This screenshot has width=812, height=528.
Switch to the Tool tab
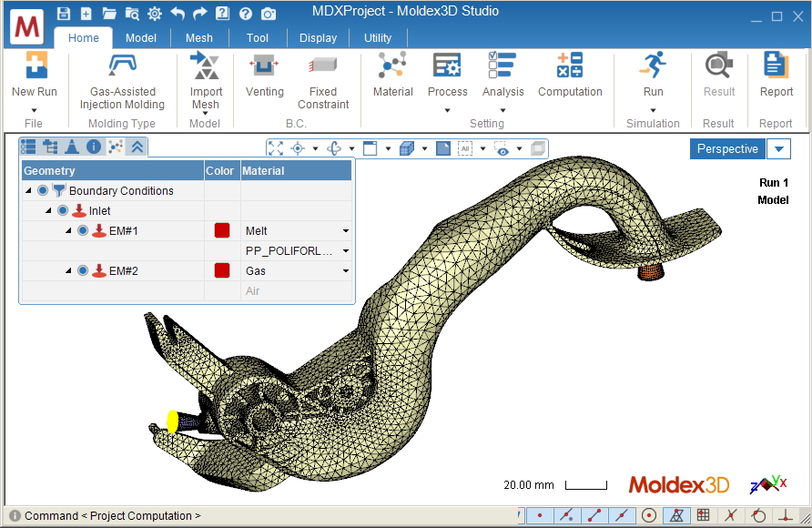[258, 38]
